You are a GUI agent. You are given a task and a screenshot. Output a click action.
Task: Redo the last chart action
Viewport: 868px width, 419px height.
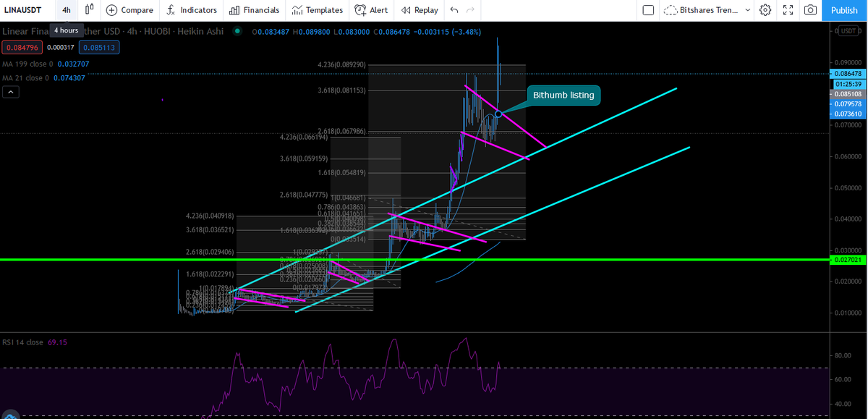tap(471, 10)
